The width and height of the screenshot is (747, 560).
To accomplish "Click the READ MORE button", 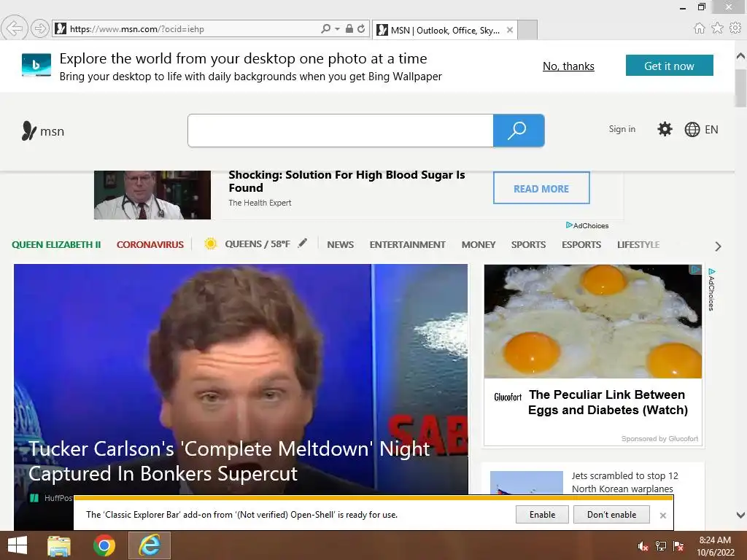I will tap(541, 188).
